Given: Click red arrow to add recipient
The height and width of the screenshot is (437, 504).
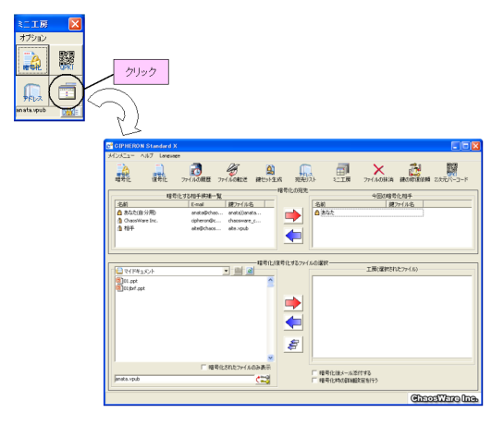Looking at the screenshot, I should tap(293, 215).
